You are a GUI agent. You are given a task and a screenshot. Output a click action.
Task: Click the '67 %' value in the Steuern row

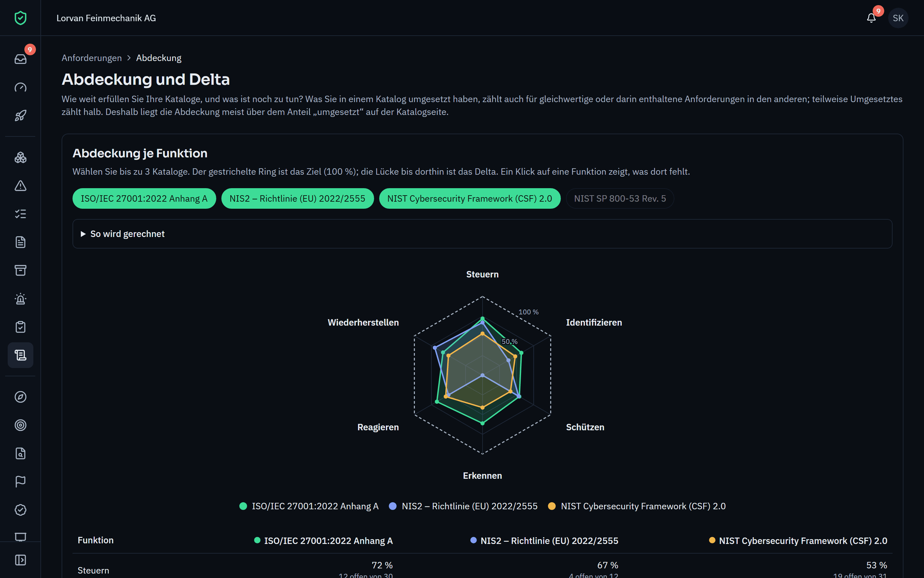pos(607,565)
